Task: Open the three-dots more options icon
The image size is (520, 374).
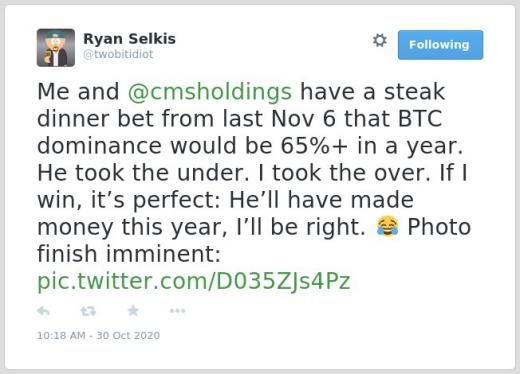Action: (177, 311)
